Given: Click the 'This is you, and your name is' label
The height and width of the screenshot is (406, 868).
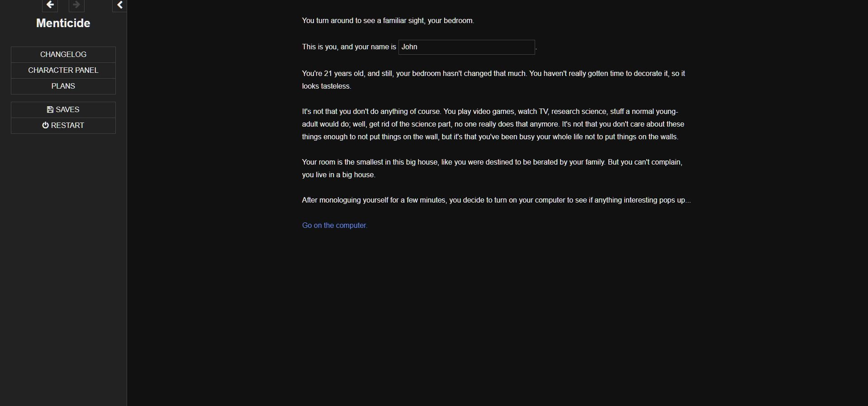Looking at the screenshot, I should click(349, 47).
